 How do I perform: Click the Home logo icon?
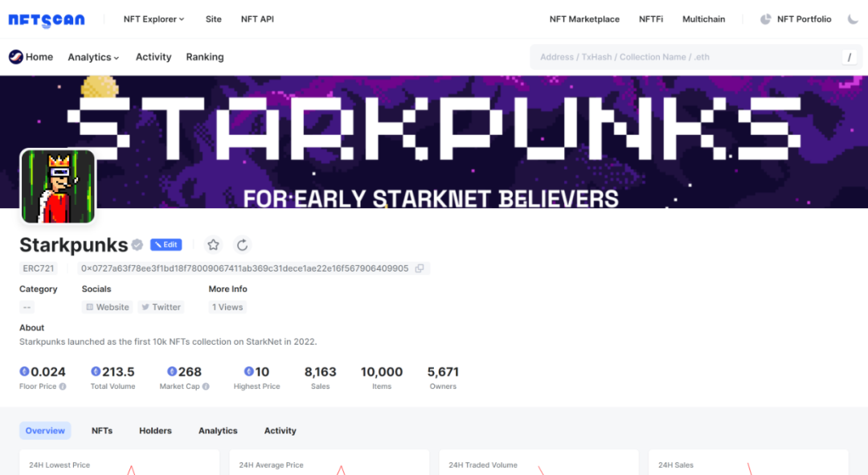click(x=15, y=56)
